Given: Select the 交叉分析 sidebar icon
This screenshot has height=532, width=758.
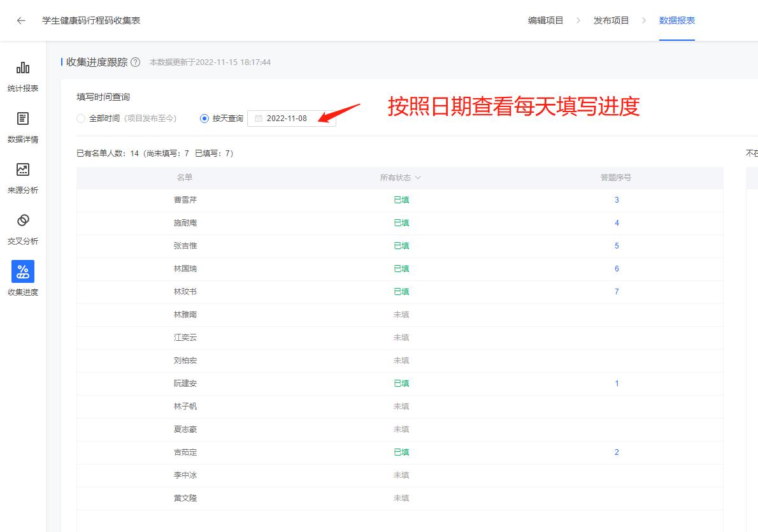Looking at the screenshot, I should [22, 228].
